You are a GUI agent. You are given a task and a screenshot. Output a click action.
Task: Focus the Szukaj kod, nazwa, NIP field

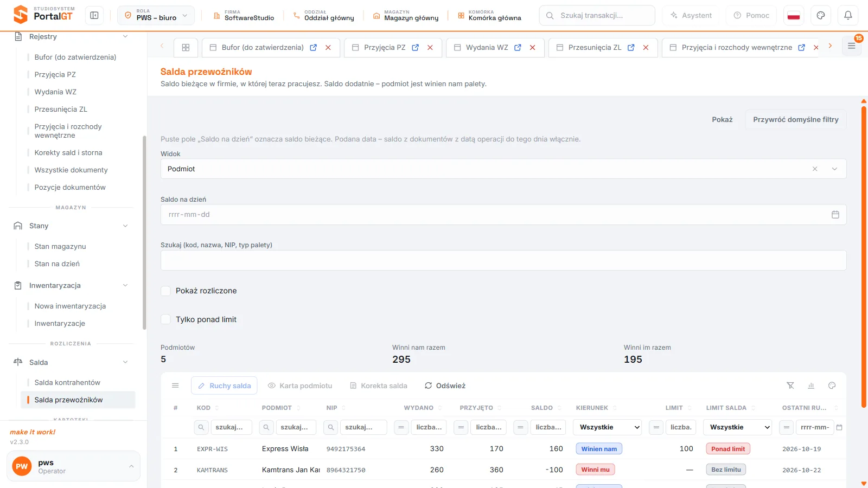[503, 260]
